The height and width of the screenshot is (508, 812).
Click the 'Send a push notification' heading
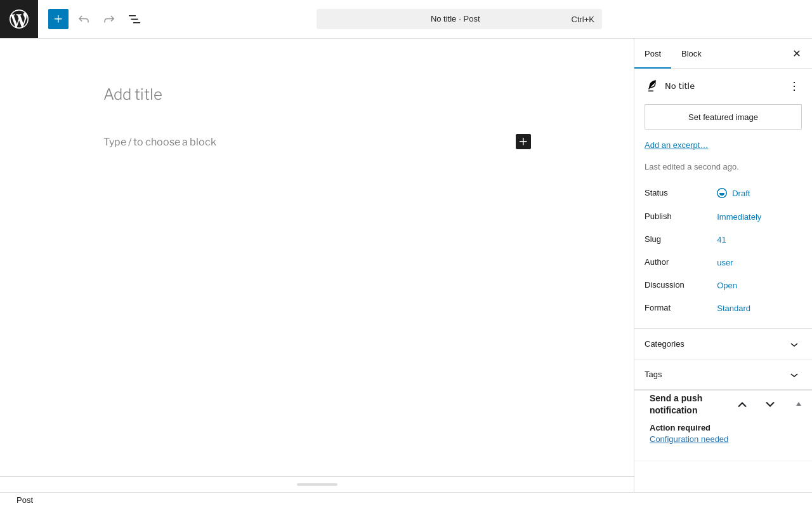coord(676,404)
